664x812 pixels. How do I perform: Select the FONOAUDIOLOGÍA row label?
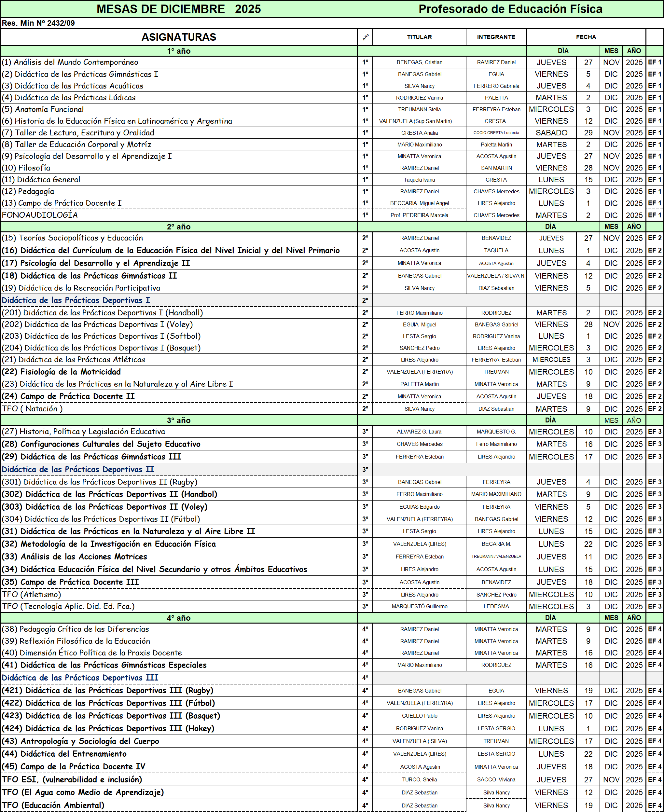(40, 215)
